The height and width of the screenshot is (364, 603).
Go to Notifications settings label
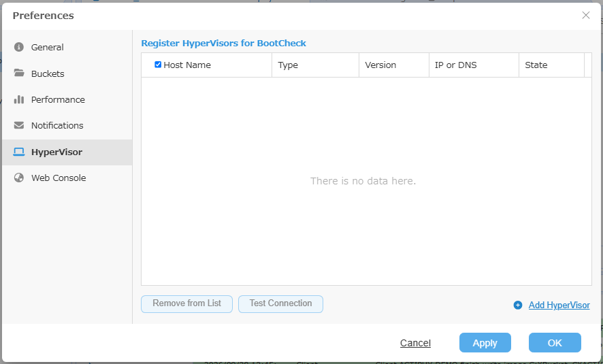coord(57,125)
